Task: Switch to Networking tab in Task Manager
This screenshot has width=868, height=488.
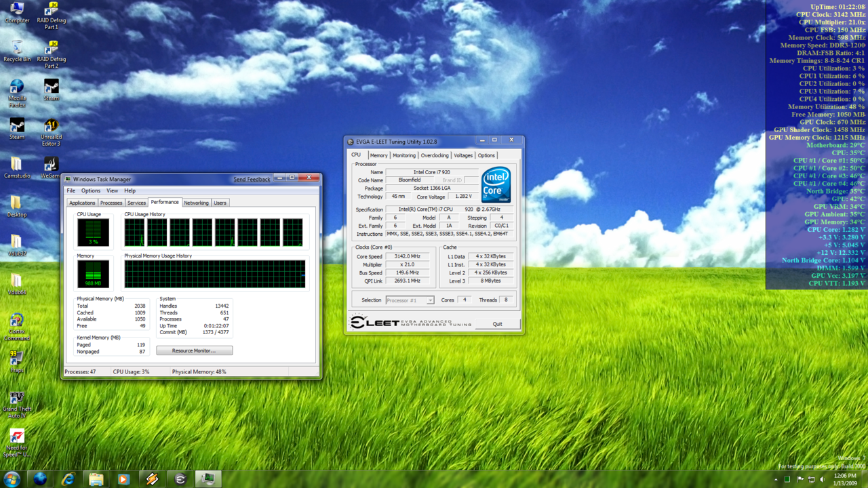Action: click(x=196, y=203)
